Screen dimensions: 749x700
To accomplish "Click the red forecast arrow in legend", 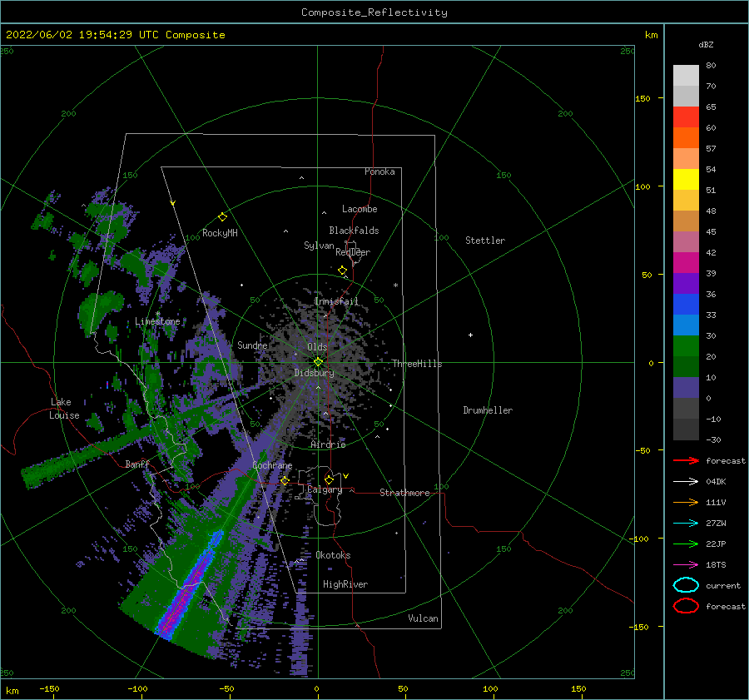I will [x=686, y=460].
